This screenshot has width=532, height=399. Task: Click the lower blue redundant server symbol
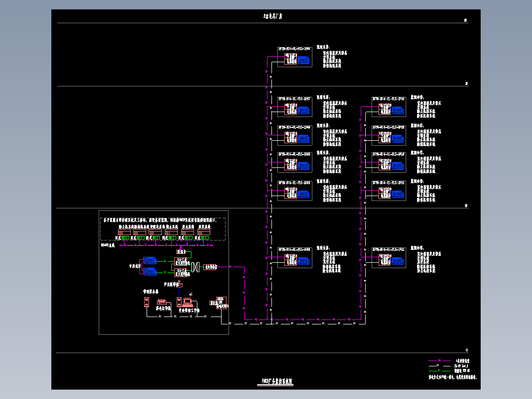tap(149, 271)
